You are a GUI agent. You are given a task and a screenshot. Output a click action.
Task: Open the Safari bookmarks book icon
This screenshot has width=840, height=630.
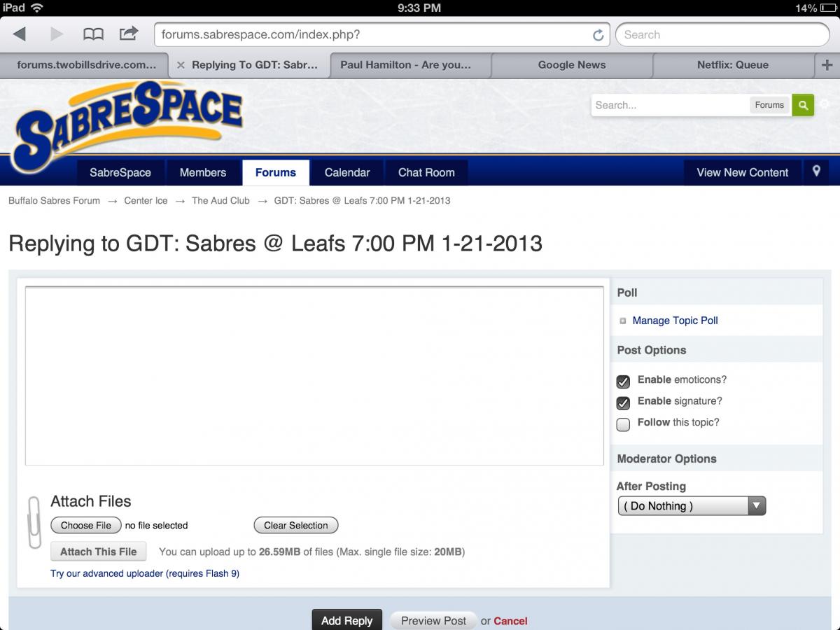[93, 34]
